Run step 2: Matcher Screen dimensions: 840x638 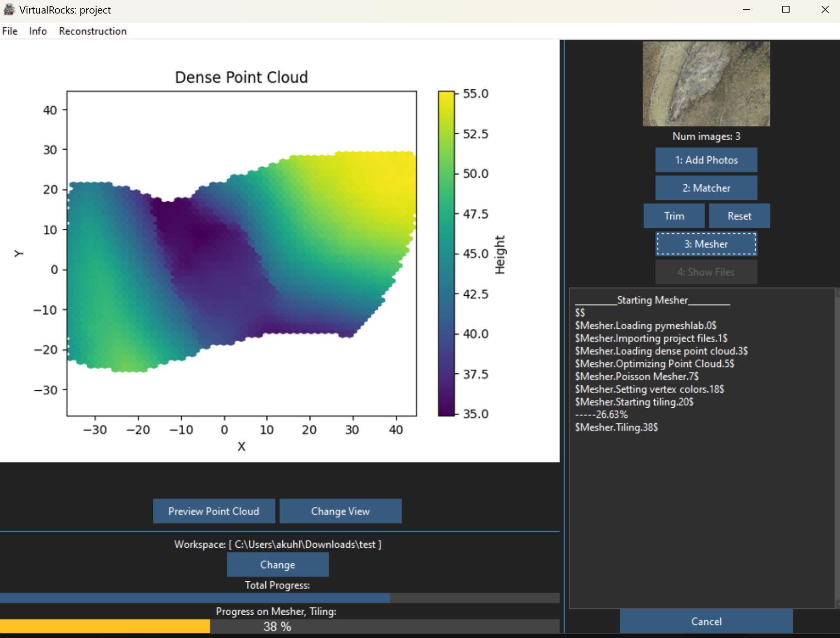tap(706, 188)
